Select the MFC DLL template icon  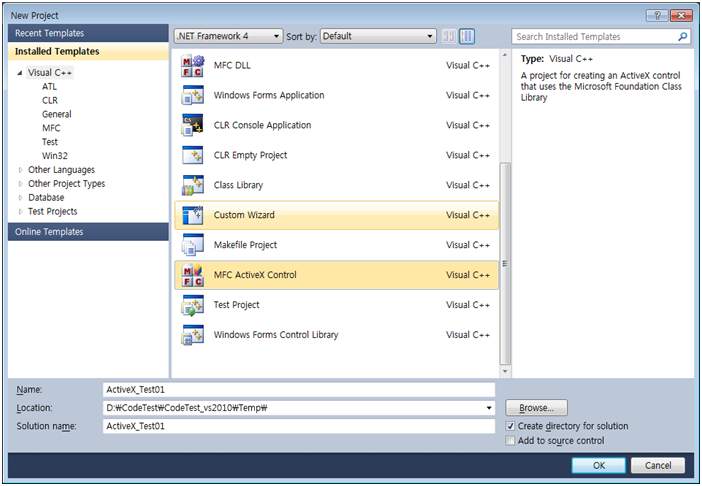(x=193, y=66)
